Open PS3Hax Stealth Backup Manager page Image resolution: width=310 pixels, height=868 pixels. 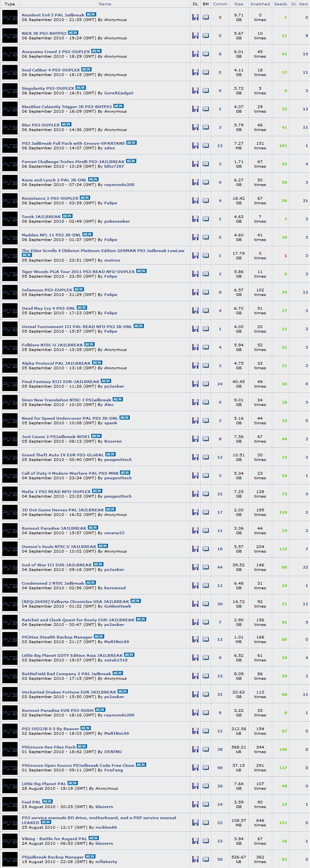(57, 637)
